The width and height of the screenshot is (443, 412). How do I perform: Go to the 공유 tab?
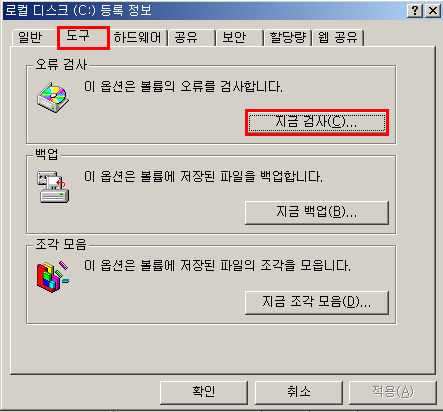tap(191, 37)
